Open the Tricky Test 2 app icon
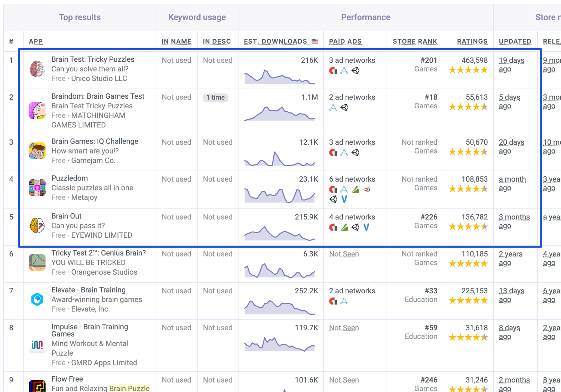 (37, 262)
